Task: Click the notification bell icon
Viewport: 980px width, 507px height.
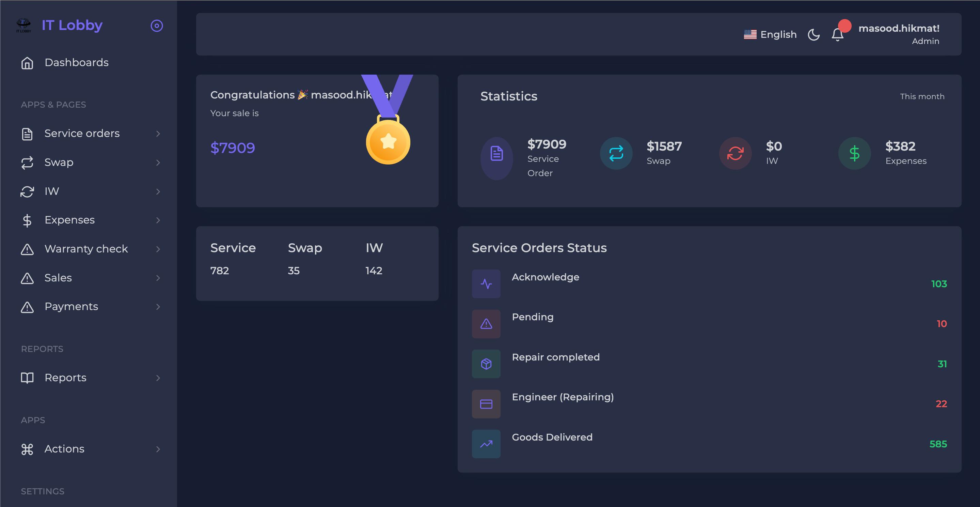Action: click(837, 35)
